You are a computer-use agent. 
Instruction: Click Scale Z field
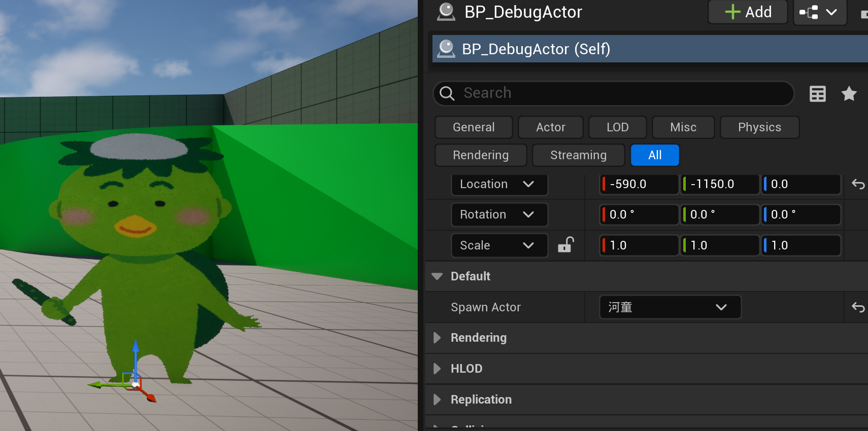click(801, 245)
